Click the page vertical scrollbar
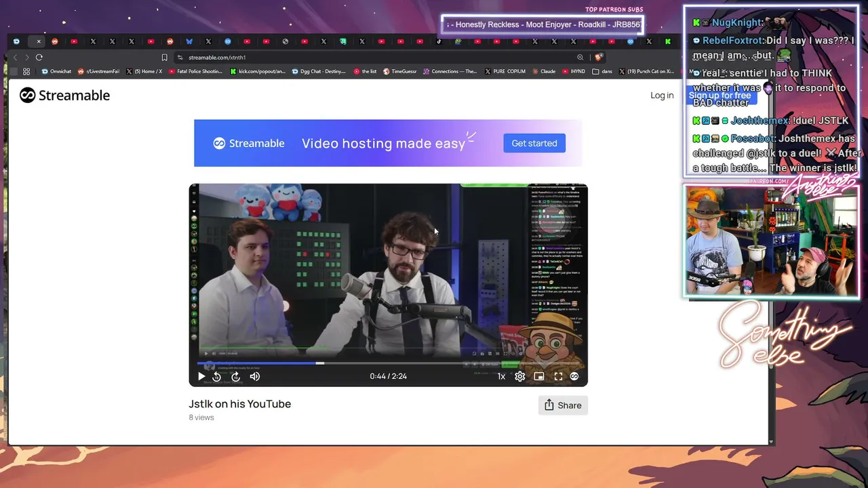868x488 pixels. coord(772,262)
